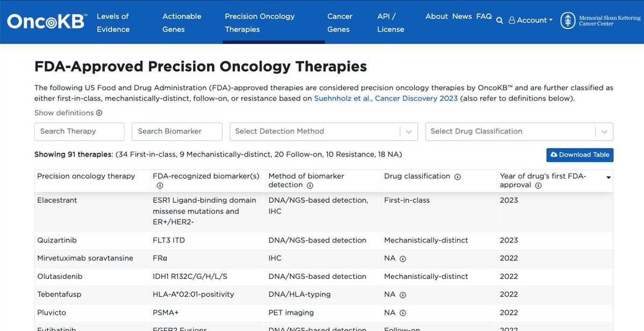The height and width of the screenshot is (331, 644).
Task: Click Mechanistically-distinct in Quizartinib row
Action: pos(426,240)
